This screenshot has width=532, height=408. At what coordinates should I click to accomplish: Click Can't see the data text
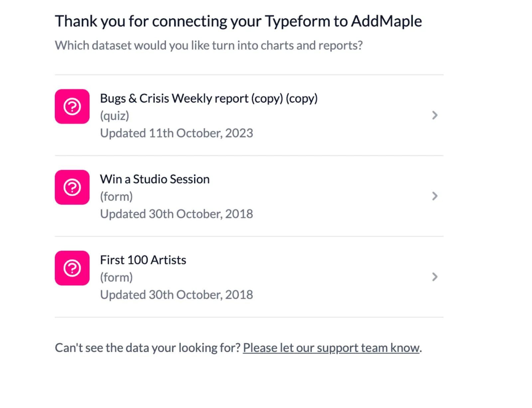[x=148, y=348]
